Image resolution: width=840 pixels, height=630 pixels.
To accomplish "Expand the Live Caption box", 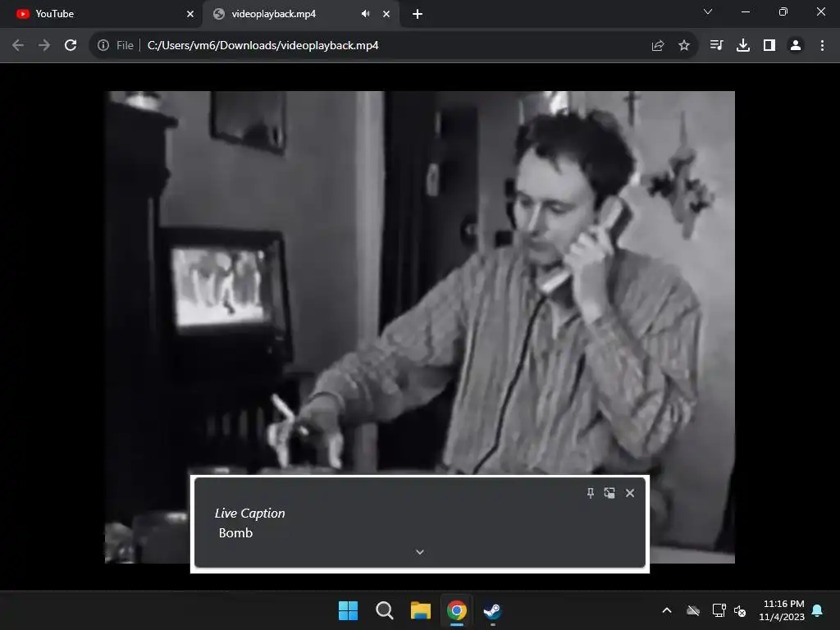I will point(420,552).
